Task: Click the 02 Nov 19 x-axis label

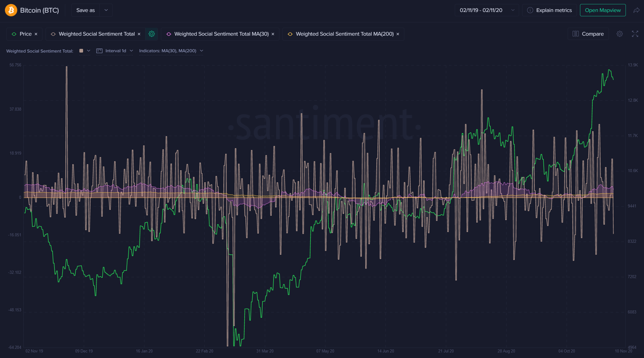Action: [34, 351]
